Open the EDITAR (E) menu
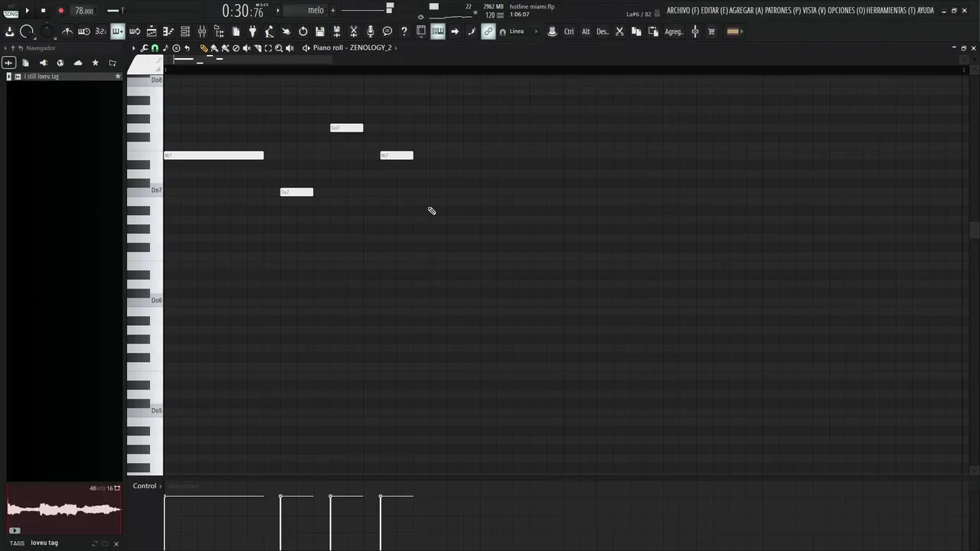Screen dimensions: 980x551 click(x=714, y=11)
